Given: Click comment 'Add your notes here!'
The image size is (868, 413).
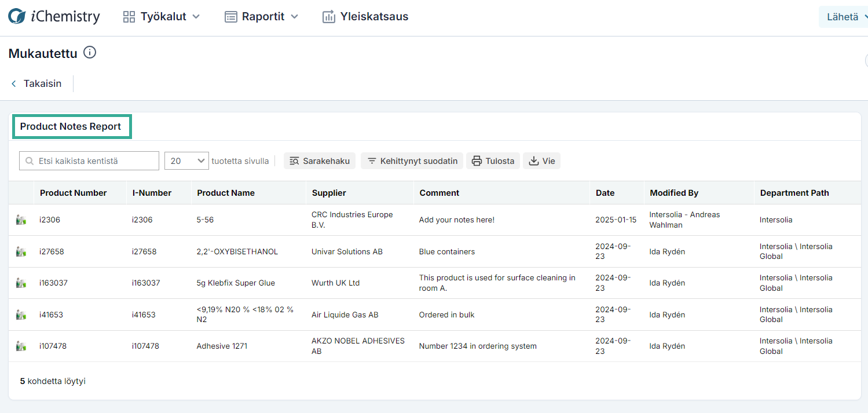Looking at the screenshot, I should pyautogui.click(x=457, y=220).
